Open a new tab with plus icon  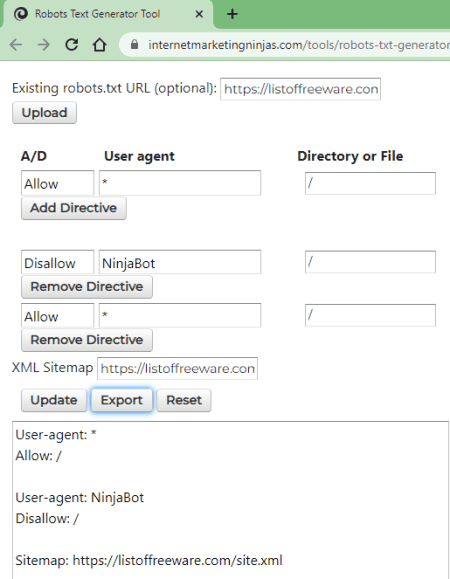click(232, 14)
